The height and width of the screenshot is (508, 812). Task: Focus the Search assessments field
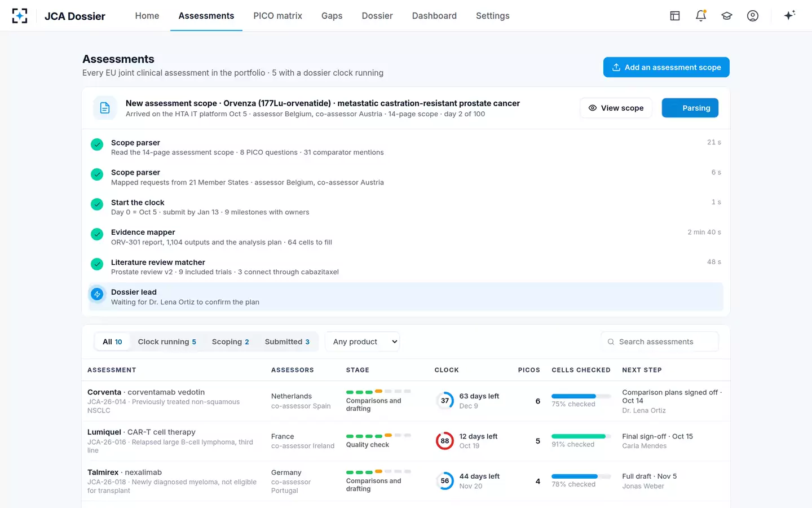click(x=660, y=341)
